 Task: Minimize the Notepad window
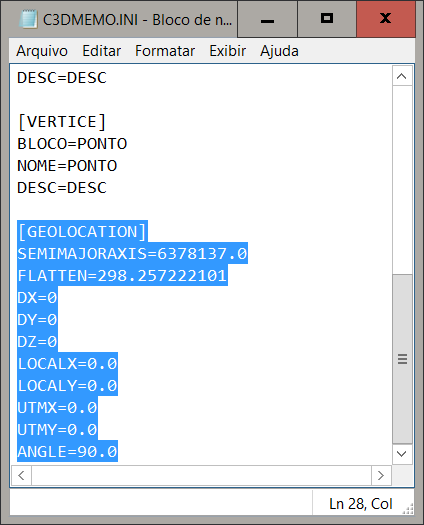(x=267, y=19)
